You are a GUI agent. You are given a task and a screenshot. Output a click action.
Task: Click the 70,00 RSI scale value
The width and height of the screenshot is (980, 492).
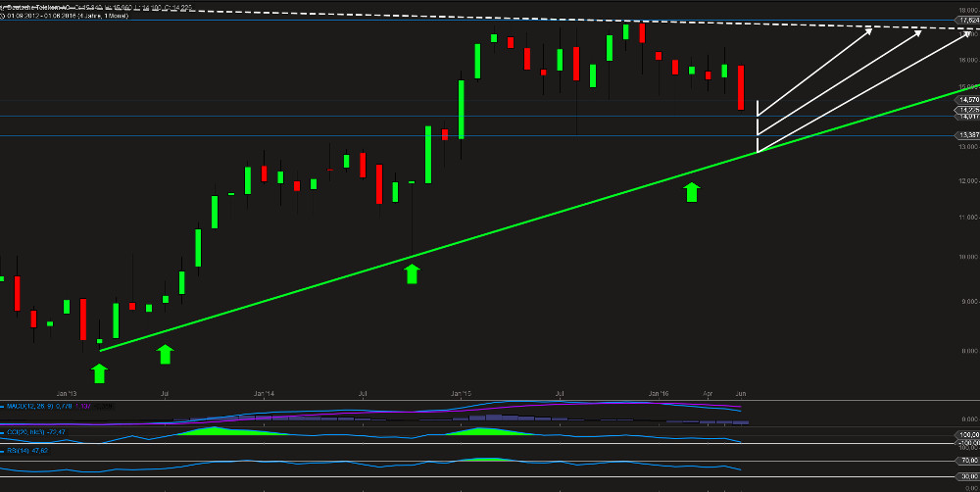tap(969, 460)
